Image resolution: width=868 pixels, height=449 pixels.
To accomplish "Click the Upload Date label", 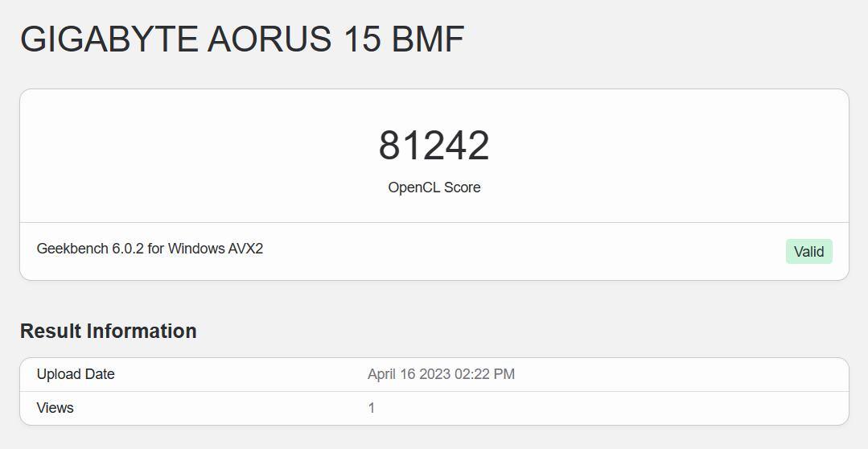I will click(76, 374).
